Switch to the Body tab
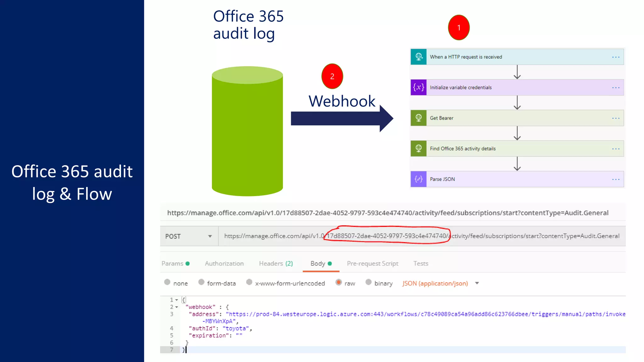644x362 pixels. click(321, 263)
